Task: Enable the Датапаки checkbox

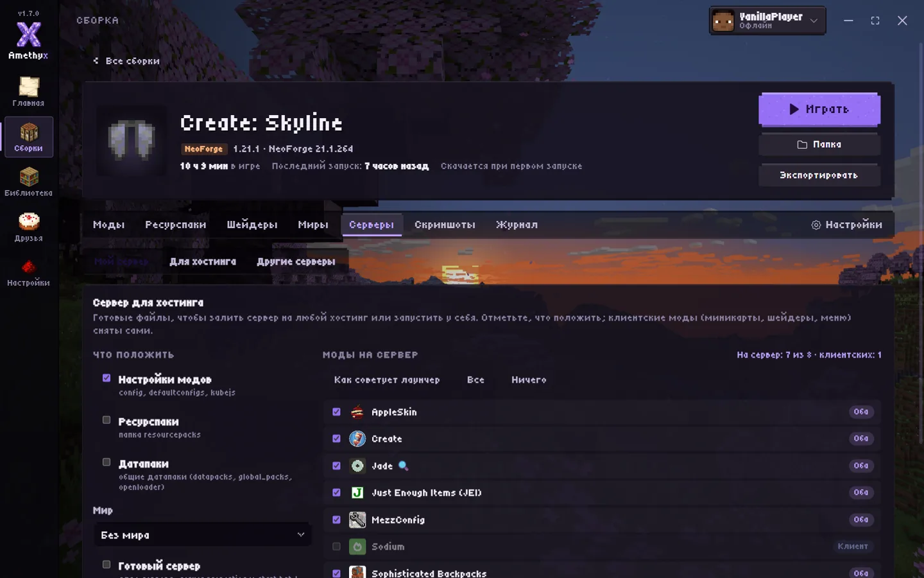Action: pos(107,462)
